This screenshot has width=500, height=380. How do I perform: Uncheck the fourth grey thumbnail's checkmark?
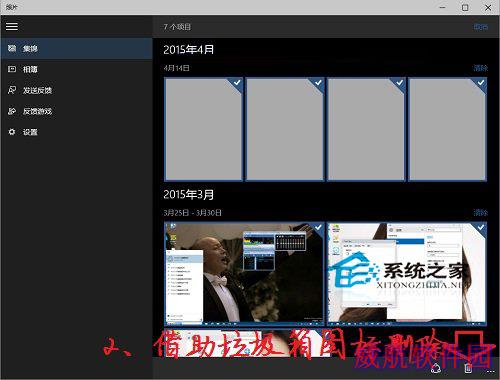[481, 82]
